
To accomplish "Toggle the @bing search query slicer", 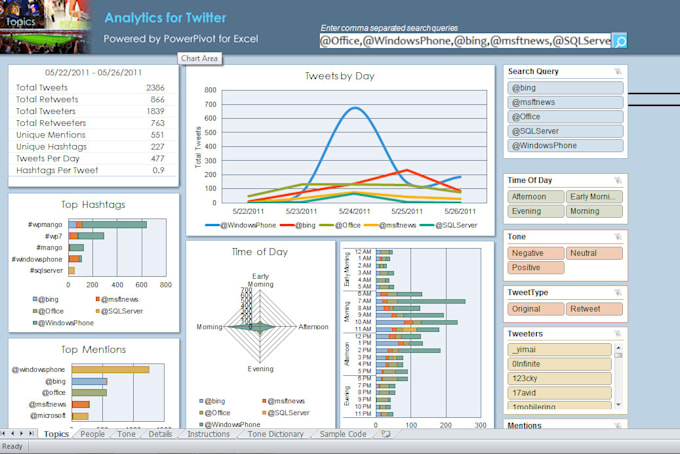I will 566,88.
